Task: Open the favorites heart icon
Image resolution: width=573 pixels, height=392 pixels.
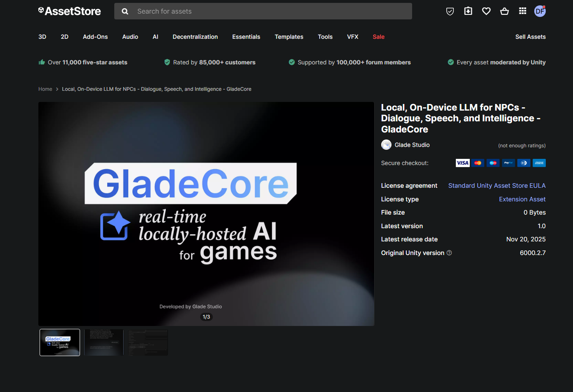Action: point(486,11)
